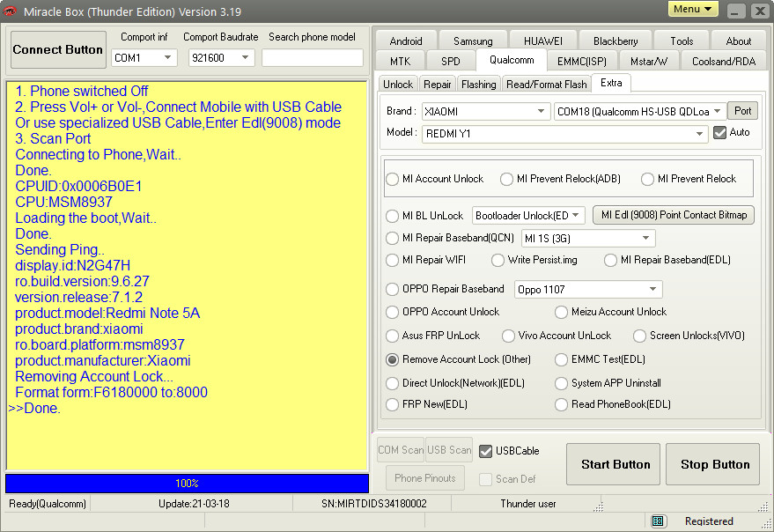Select Direct Unlock(Network)(EDL) radio option
774x532 pixels.
point(393,383)
